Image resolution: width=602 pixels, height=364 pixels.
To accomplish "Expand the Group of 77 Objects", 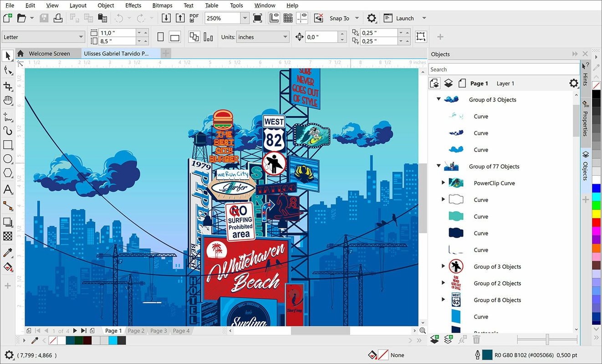I will point(439,166).
